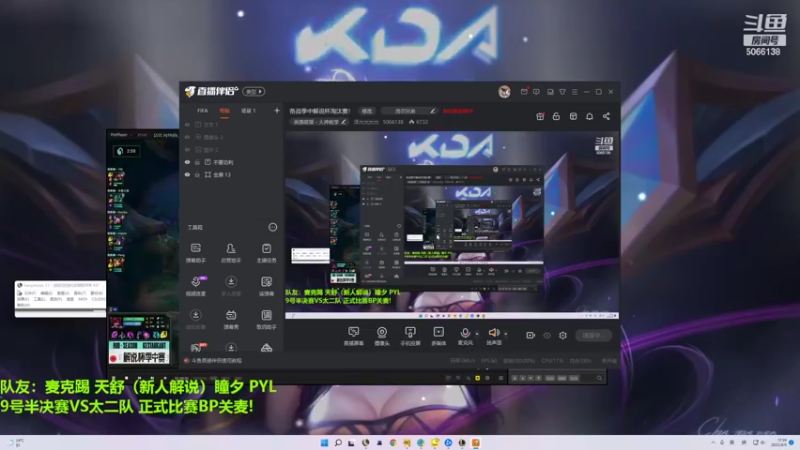Open 斗鱼直播伴侣使用教程 link in status bar

[x=216, y=361]
